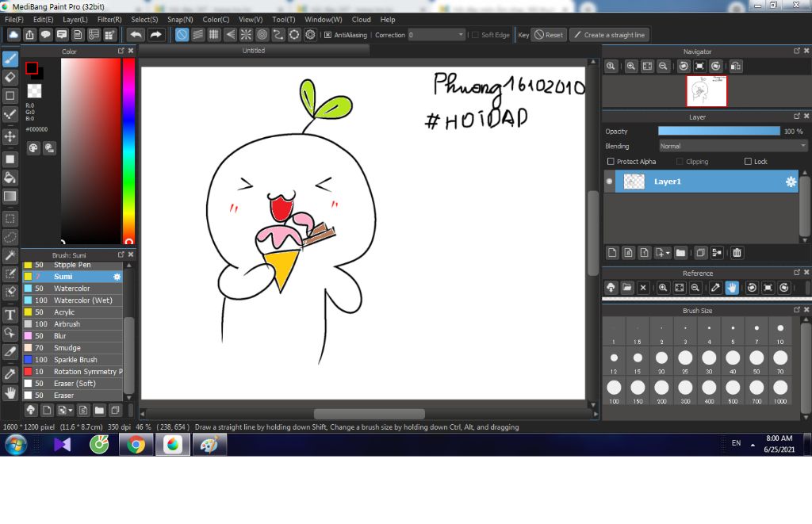Select the Move tool
This screenshot has width=812, height=524.
click(10, 136)
